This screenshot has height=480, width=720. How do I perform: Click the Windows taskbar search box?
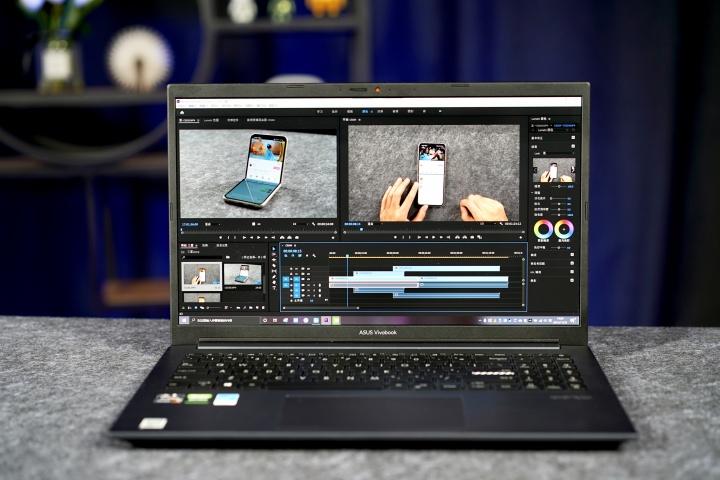(224, 320)
